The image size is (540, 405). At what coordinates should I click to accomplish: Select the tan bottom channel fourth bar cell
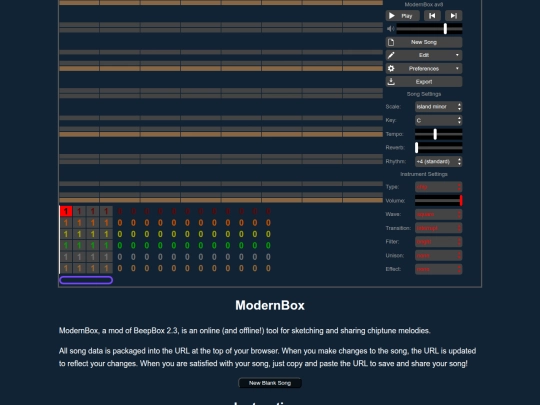tap(106, 268)
